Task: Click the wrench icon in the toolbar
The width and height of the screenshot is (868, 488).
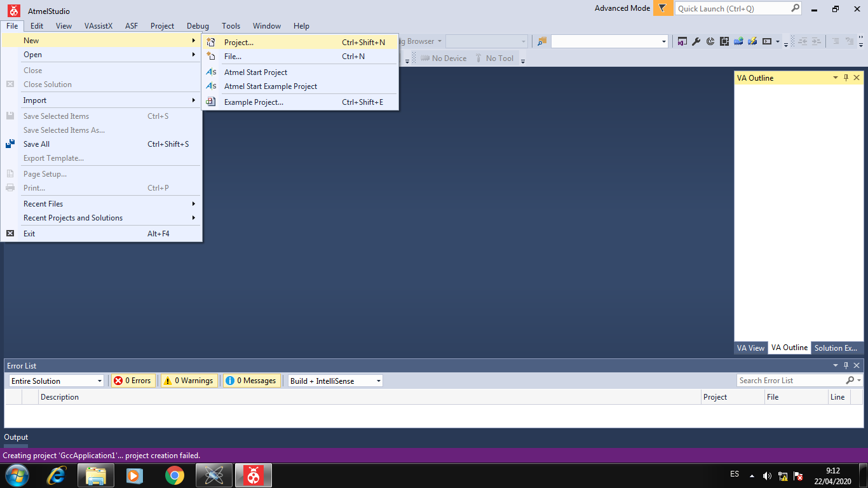Action: tap(696, 41)
